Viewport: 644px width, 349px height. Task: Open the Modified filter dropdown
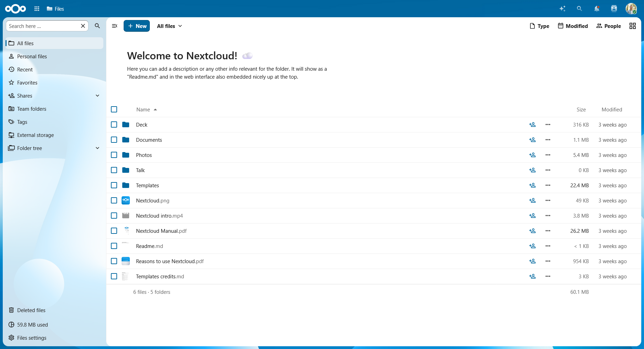click(573, 26)
